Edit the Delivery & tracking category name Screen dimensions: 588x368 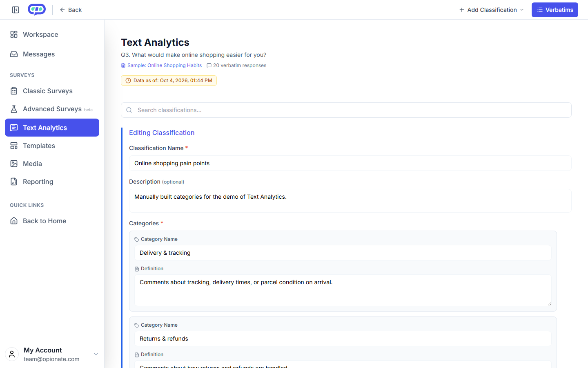pyautogui.click(x=343, y=253)
